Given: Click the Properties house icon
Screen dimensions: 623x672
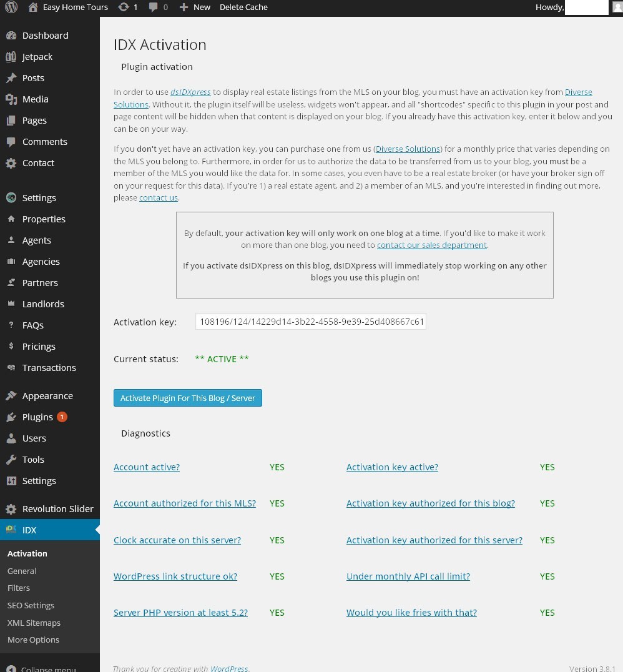Looking at the screenshot, I should 11,219.
